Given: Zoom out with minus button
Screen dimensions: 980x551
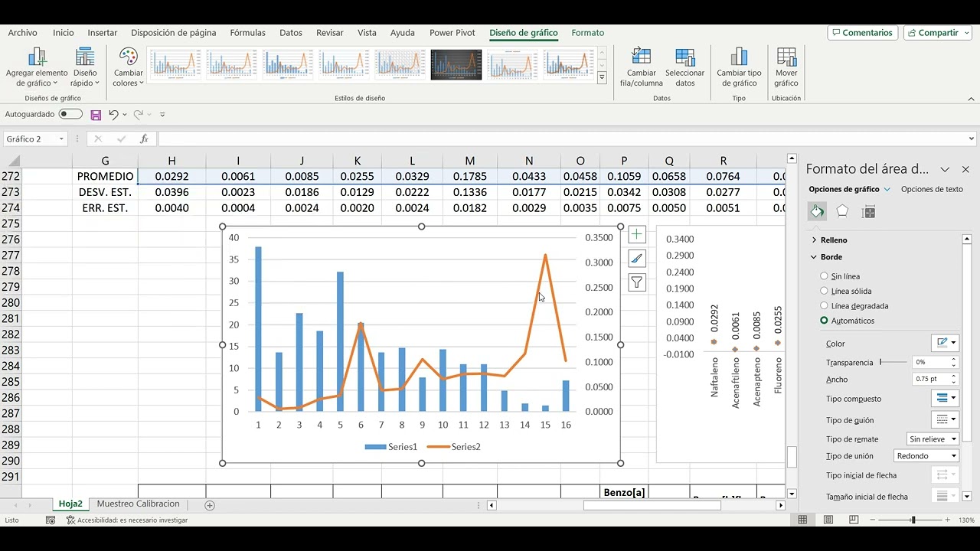Looking at the screenshot, I should 874,520.
